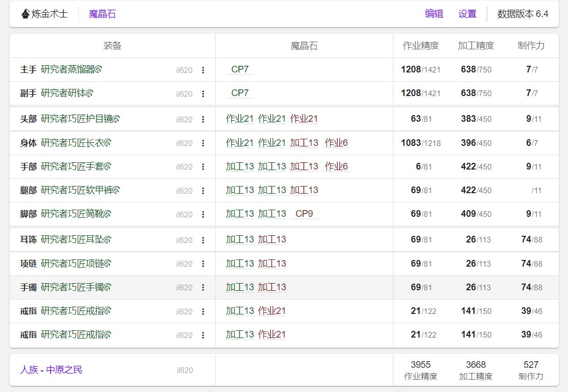The image size is (568, 392).
Task: Select CP7 materia on 主手 row
Action: point(240,69)
